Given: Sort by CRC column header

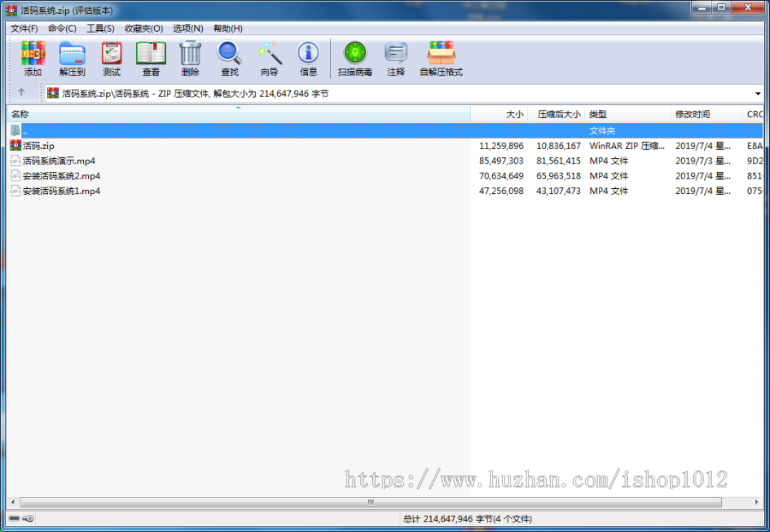Looking at the screenshot, I should (752, 114).
